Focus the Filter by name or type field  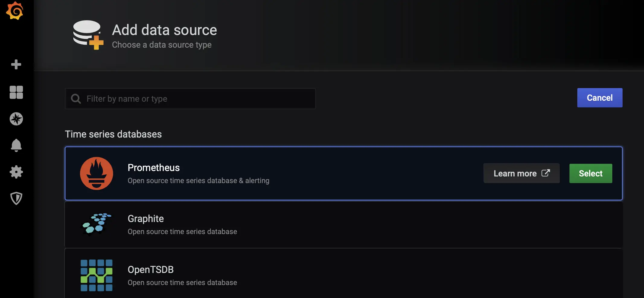point(190,99)
